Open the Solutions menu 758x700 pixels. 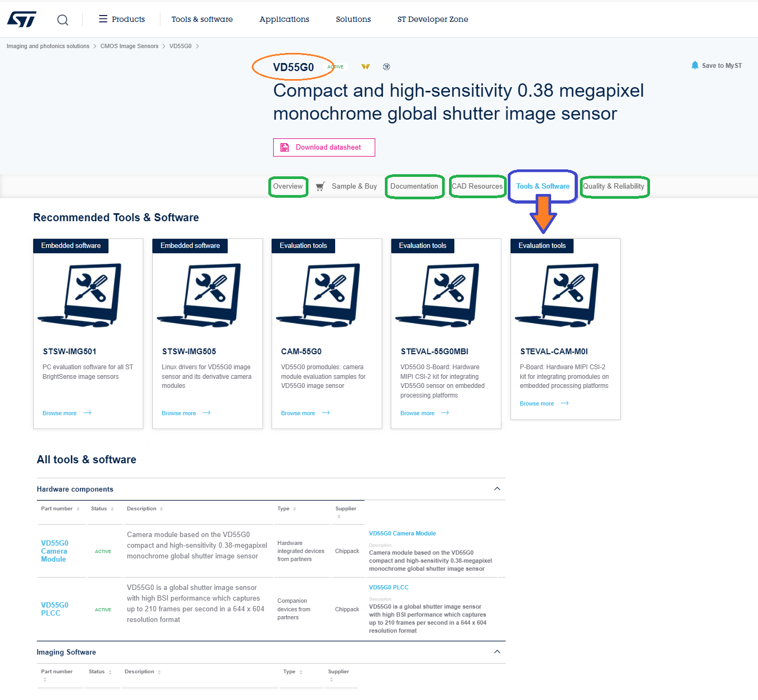(353, 19)
